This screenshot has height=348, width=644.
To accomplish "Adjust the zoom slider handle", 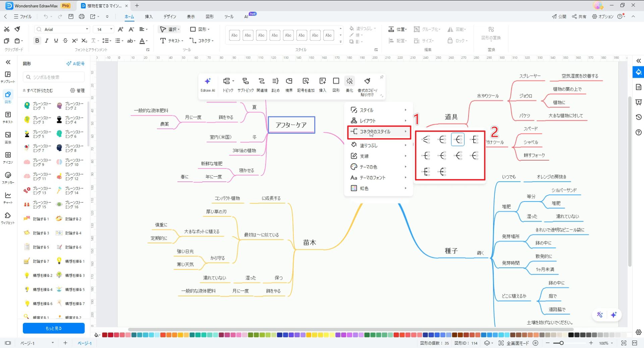I will (561, 343).
